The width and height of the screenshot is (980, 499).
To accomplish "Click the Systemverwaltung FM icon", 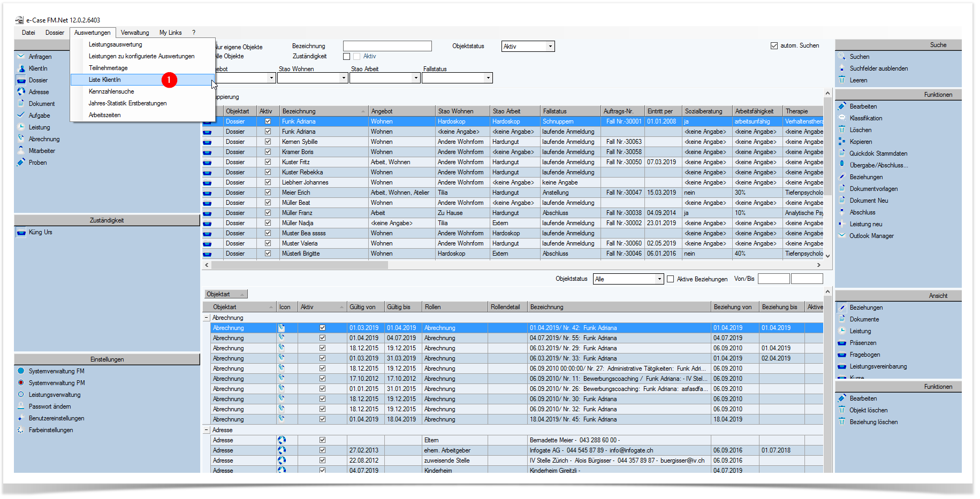I will (21, 371).
